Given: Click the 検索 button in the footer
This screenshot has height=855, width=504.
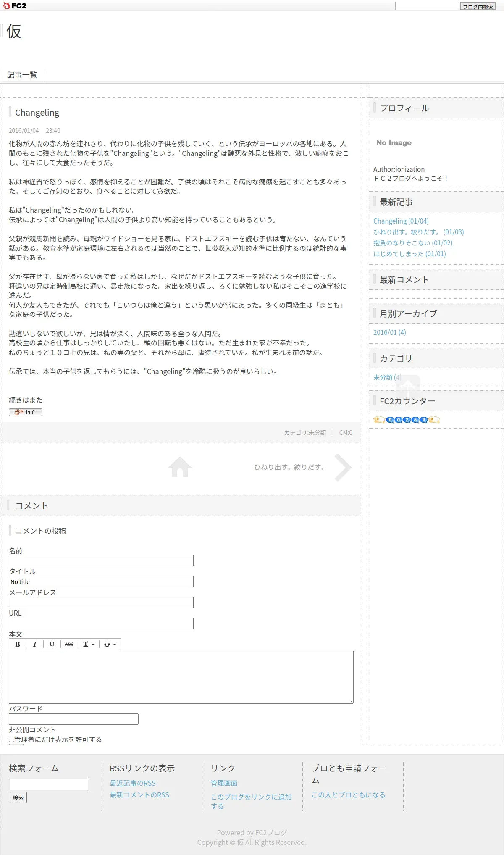Looking at the screenshot, I should tap(18, 797).
